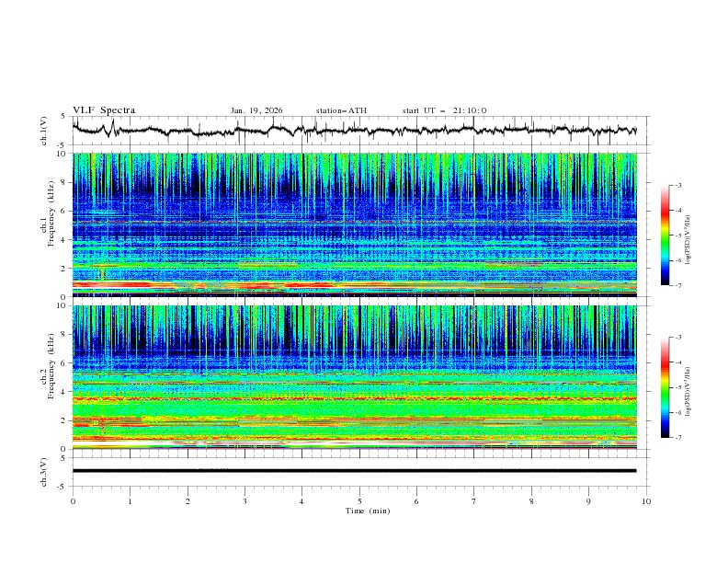This screenshot has height=563, width=728.
Task: Click the ch.1 waveform trace plot
Action: [x=355, y=131]
